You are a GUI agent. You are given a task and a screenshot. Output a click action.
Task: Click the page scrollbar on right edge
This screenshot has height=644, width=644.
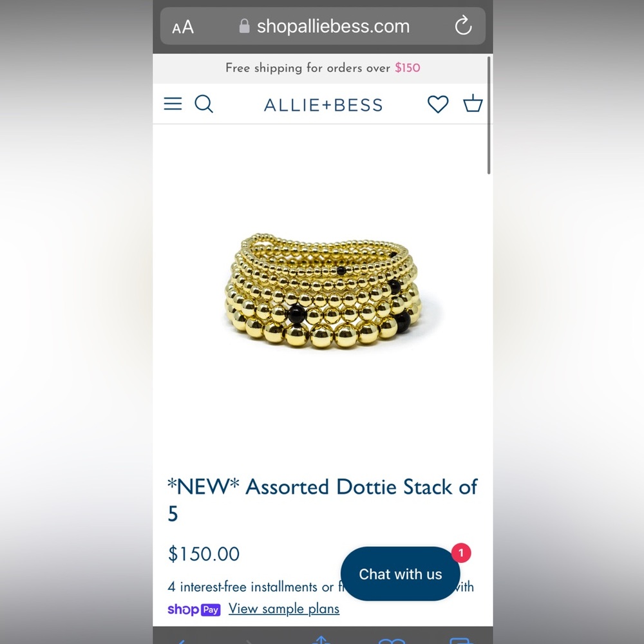point(489,115)
